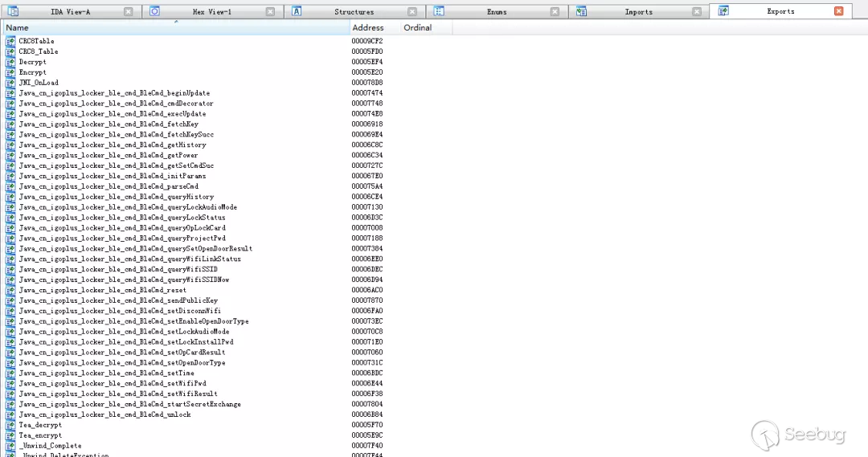The image size is (868, 457).
Task: Select the BleCmd_queryWifiSSIDNow export name
Action: click(x=124, y=280)
